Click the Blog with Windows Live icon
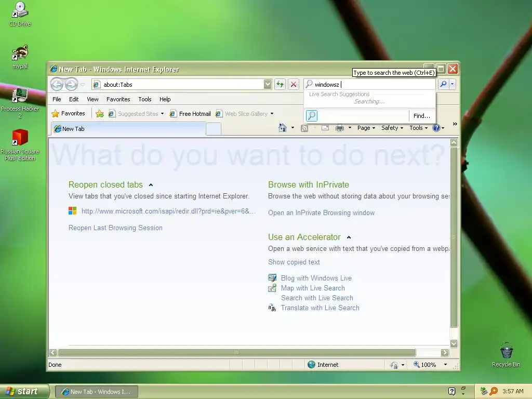 coord(272,278)
